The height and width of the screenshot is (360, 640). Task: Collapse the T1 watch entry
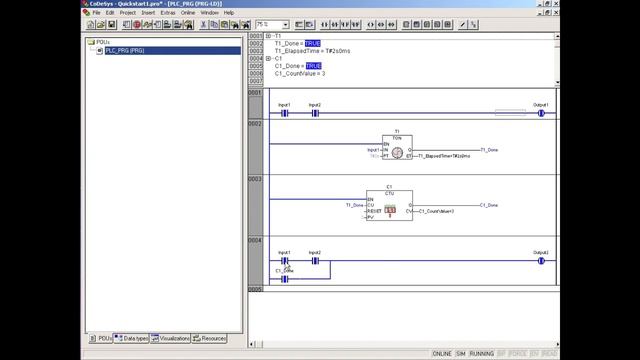pyautogui.click(x=268, y=36)
